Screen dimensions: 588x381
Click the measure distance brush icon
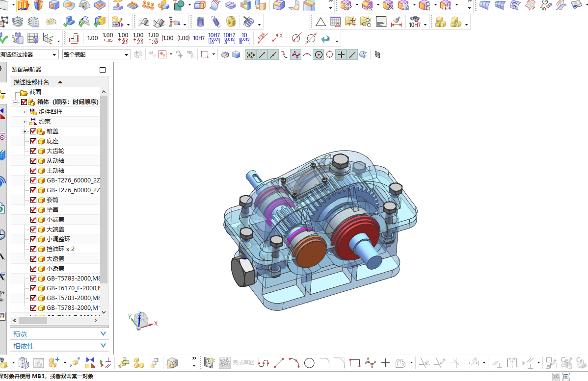coord(396,22)
